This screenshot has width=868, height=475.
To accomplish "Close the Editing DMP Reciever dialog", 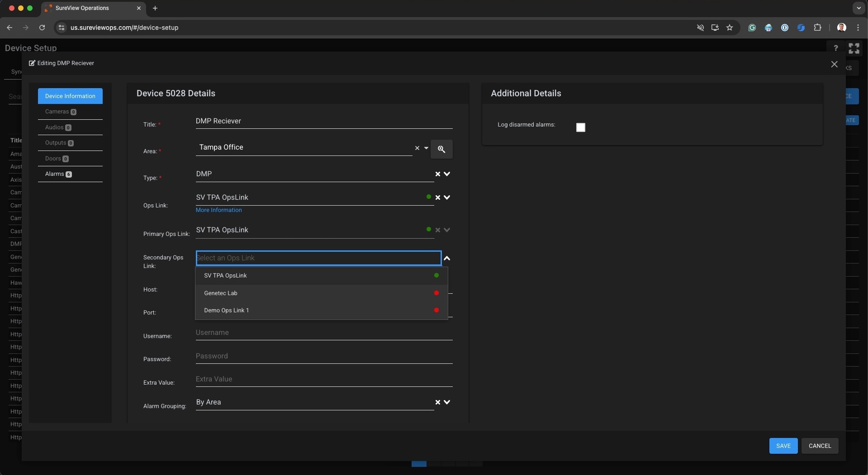I will [834, 65].
